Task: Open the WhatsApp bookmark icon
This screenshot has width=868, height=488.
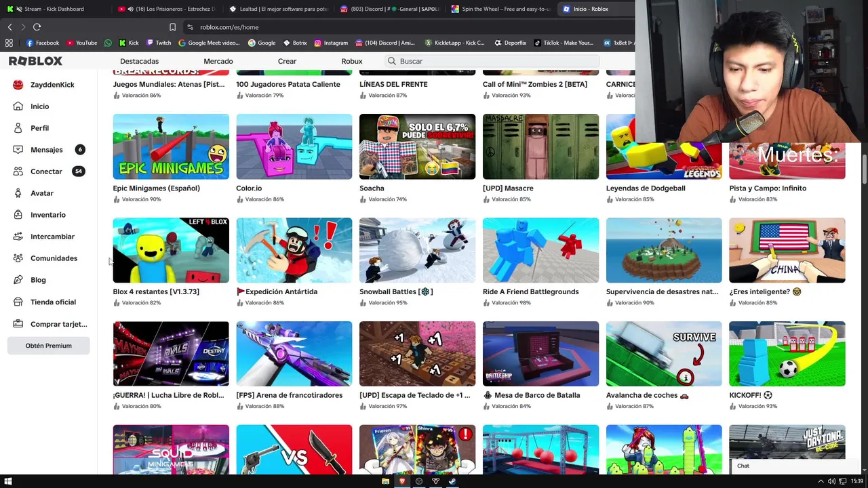Action: click(x=108, y=43)
